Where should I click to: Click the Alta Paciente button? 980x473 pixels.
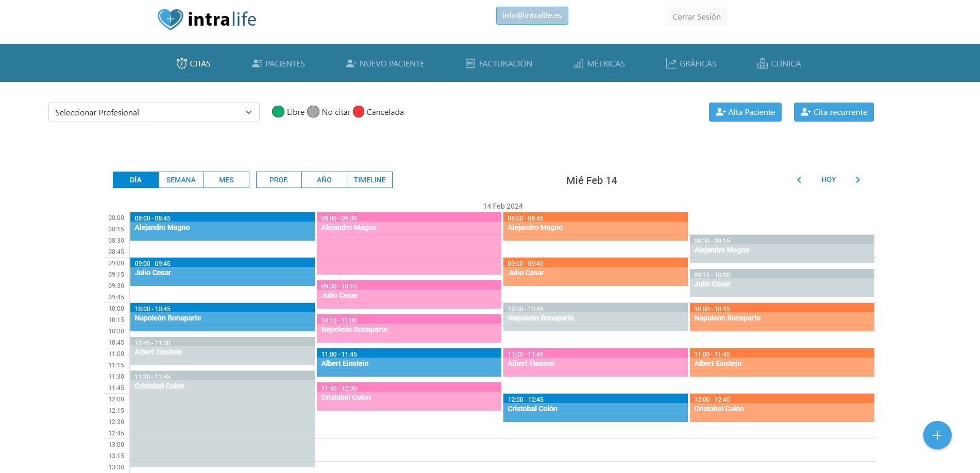point(745,112)
